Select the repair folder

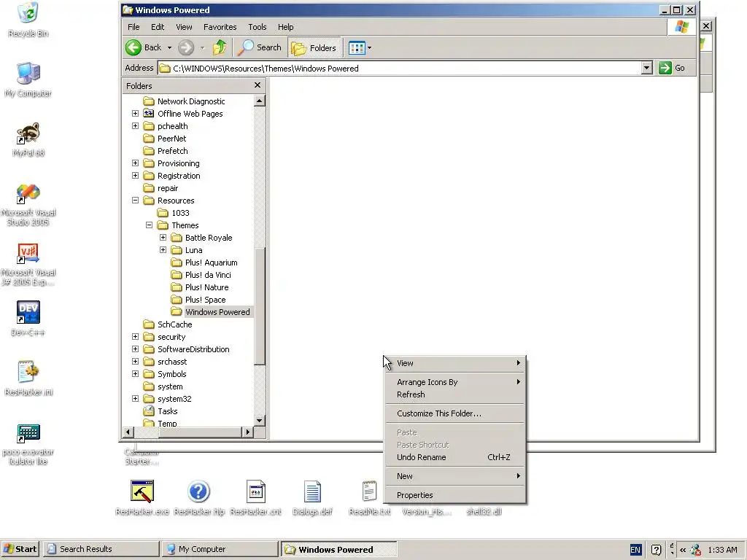pyautogui.click(x=161, y=187)
